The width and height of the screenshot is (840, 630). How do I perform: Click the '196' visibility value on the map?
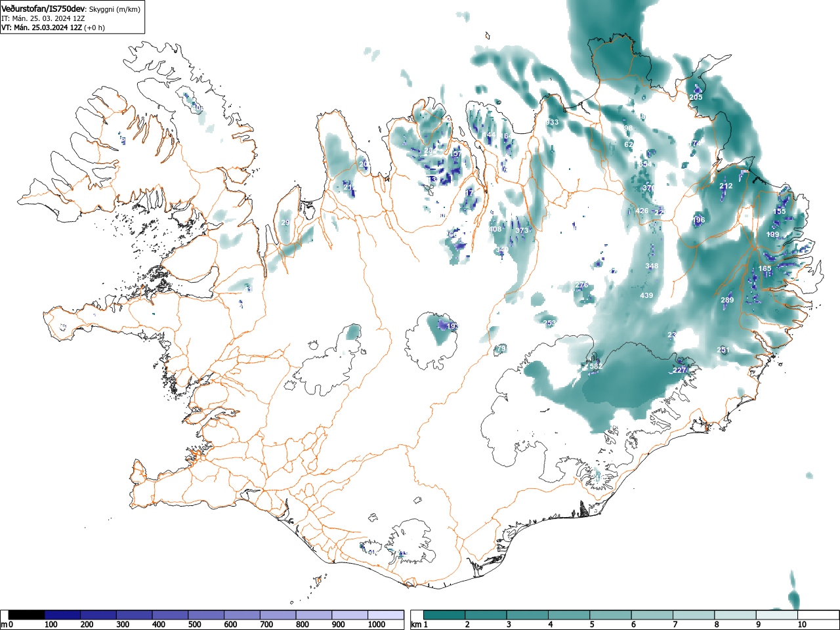pos(698,220)
